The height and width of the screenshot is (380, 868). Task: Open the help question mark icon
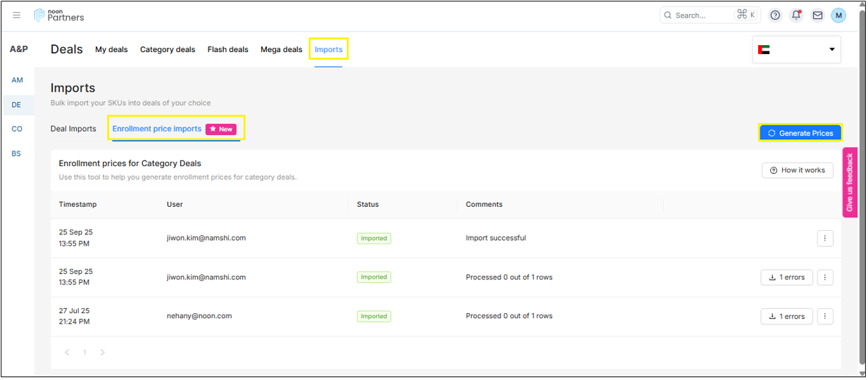(x=775, y=15)
